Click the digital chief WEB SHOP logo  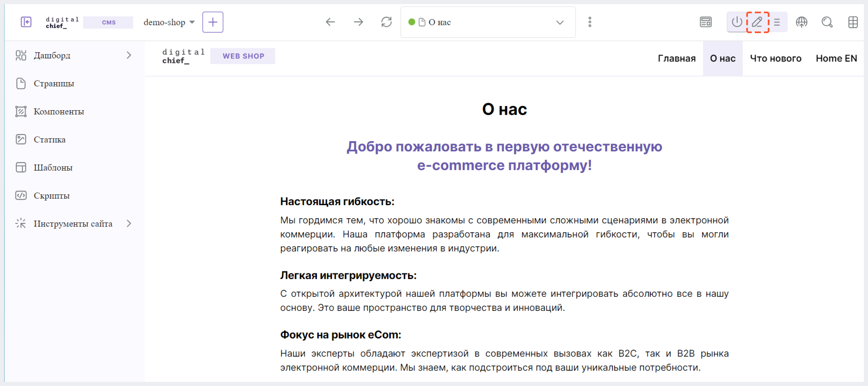(218, 56)
